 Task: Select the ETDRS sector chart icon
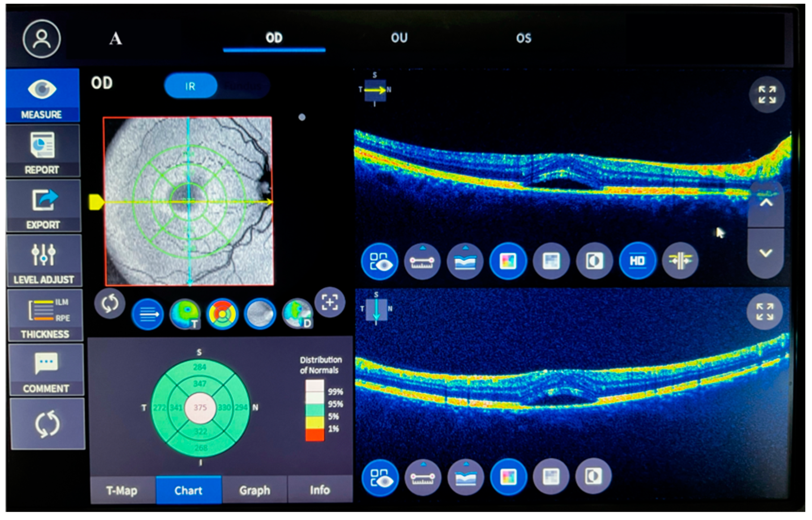222,314
